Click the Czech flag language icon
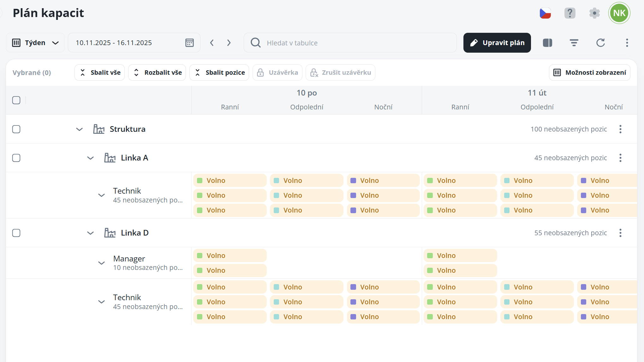Screen dimensions: 644x362 tap(545, 13)
